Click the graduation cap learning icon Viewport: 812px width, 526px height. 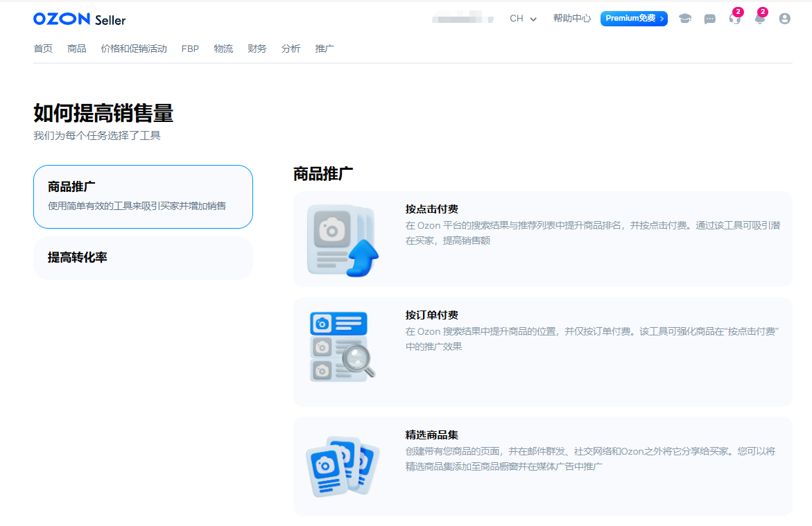click(685, 19)
